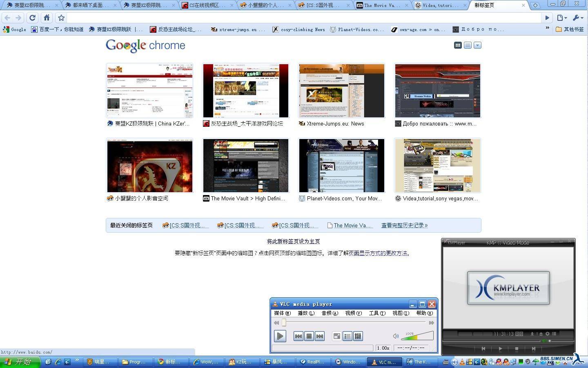The image size is (588, 368).
Task: Open Planet-Videos.com thumbnail
Action: [342, 166]
